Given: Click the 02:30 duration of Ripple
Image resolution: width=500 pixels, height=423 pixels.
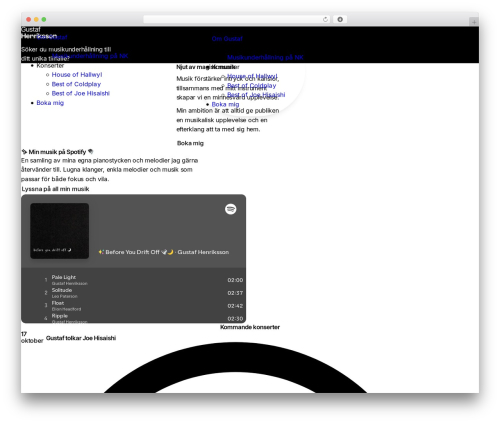Looking at the screenshot, I should (235, 319).
